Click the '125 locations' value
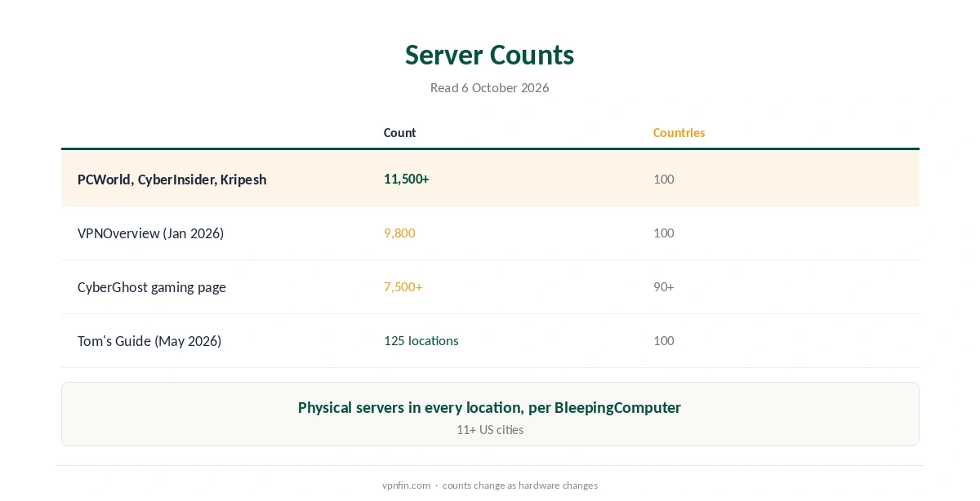The height and width of the screenshot is (501, 980). 421,340
